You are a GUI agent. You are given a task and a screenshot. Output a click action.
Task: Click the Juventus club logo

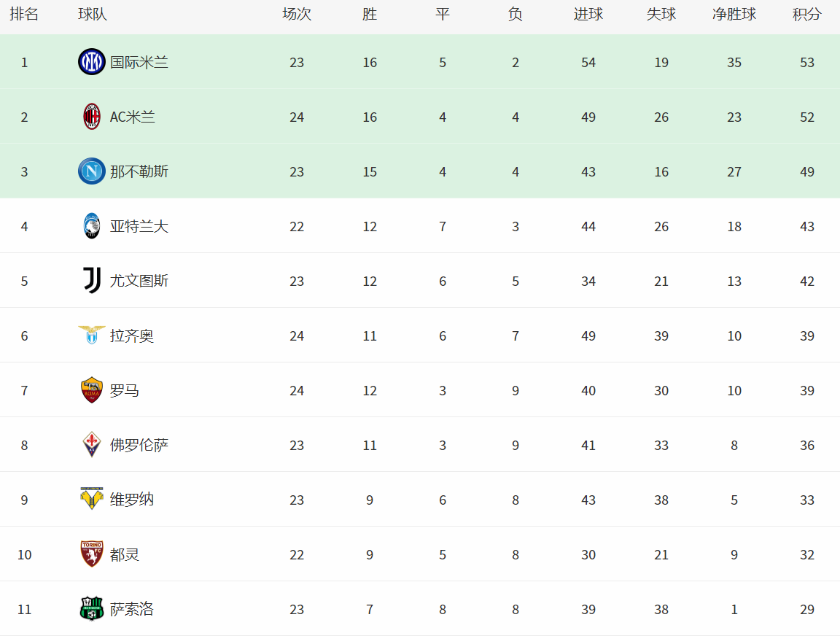click(92, 281)
